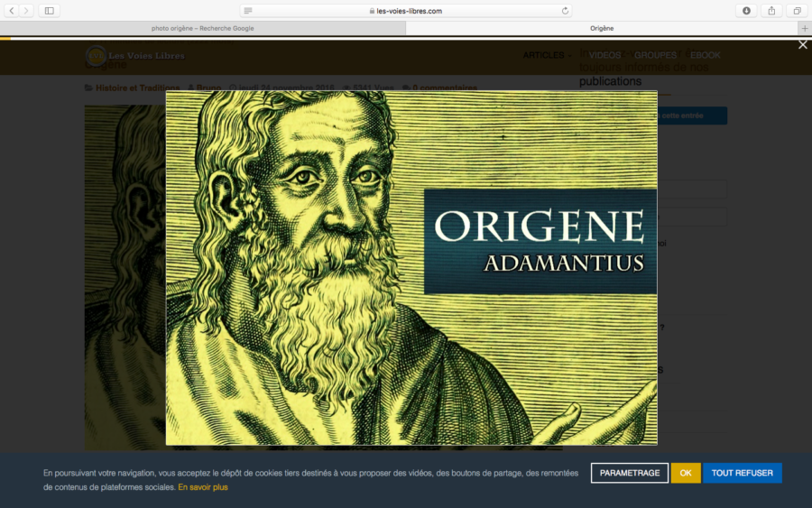
Task: Open the Safari share menu
Action: pos(771,10)
